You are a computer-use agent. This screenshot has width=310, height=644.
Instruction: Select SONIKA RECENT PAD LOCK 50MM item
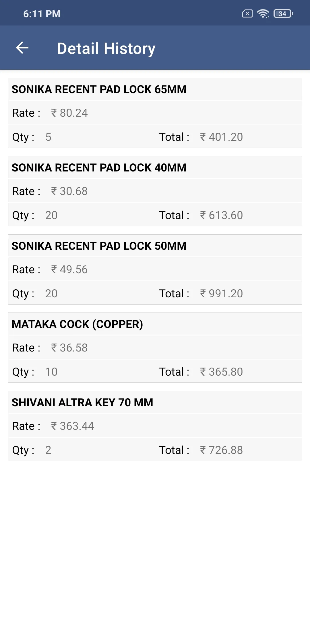point(99,246)
